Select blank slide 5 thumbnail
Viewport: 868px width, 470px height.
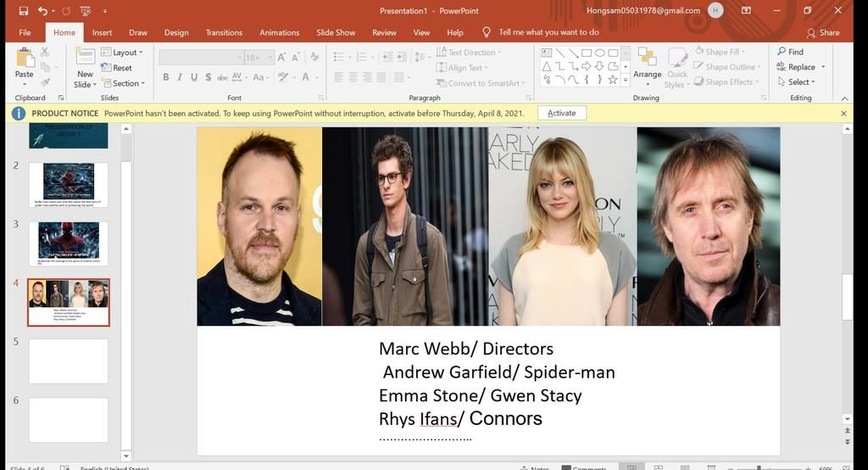[x=69, y=361]
